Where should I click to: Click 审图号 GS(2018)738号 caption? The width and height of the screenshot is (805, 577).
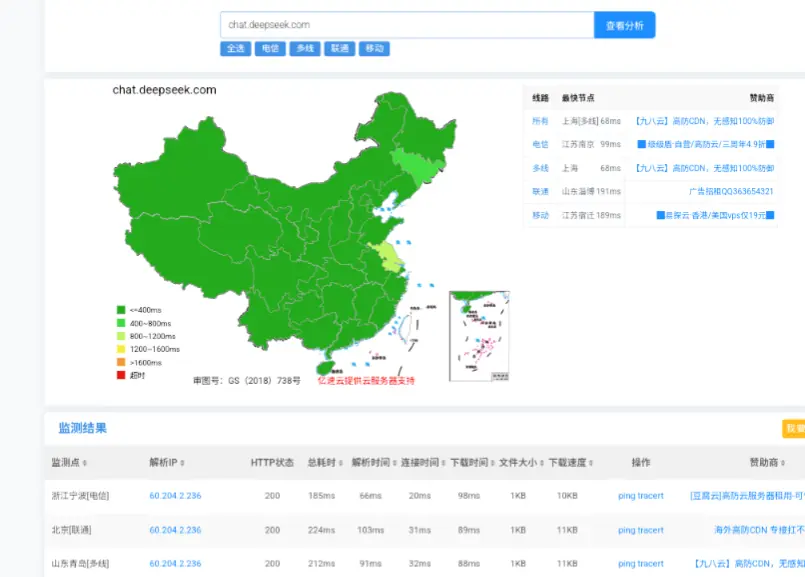tap(247, 380)
